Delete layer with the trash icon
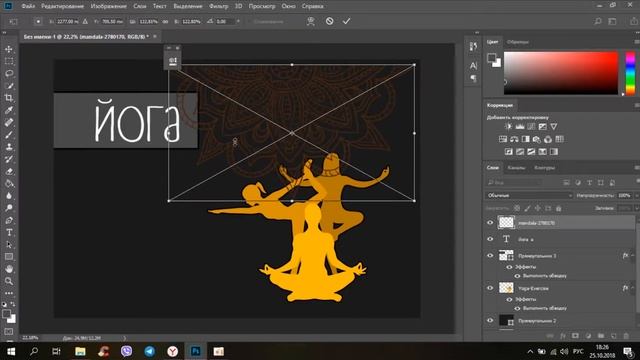This screenshot has width=640, height=360. coord(626,336)
